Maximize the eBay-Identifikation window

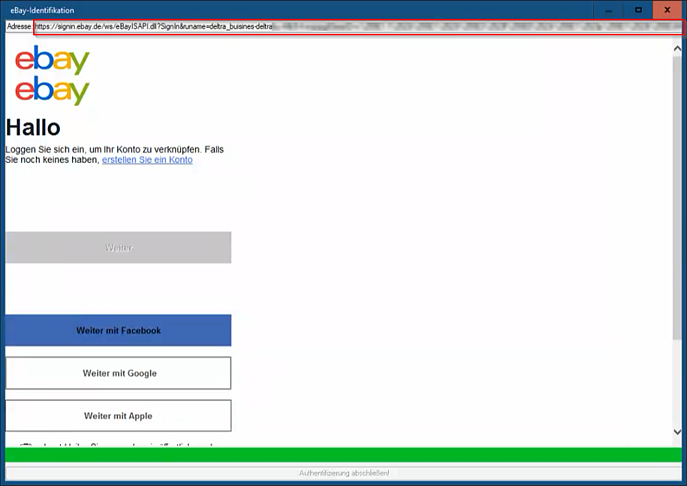[638, 10]
